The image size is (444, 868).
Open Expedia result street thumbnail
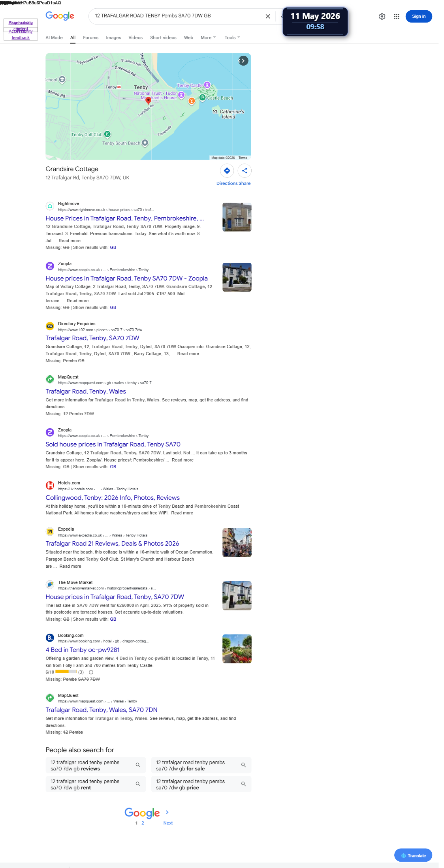tap(237, 542)
